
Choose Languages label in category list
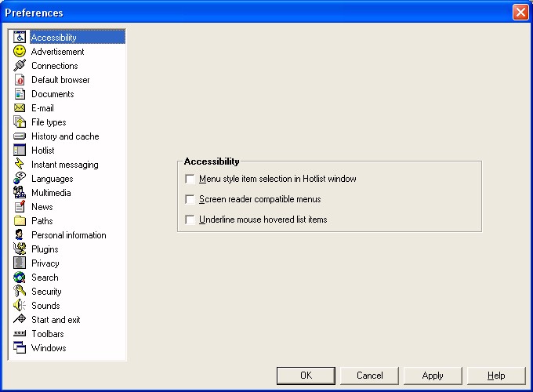[53, 179]
